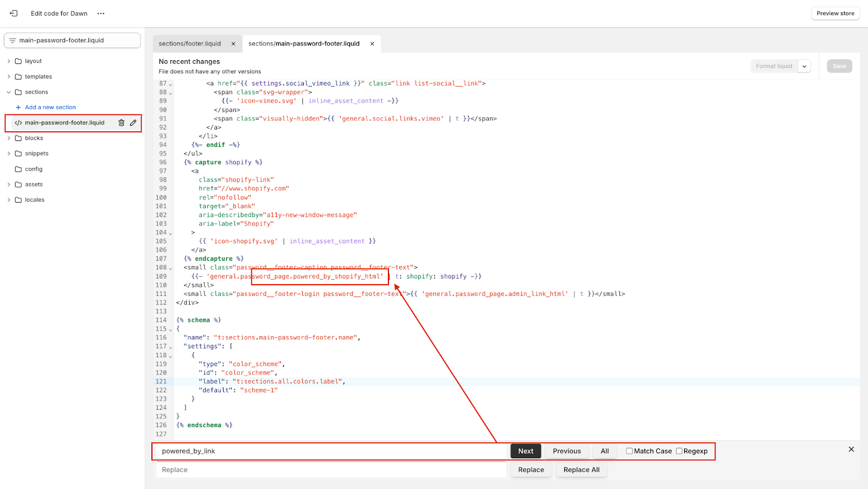Open the Format liquid dropdown arrow

click(x=805, y=66)
